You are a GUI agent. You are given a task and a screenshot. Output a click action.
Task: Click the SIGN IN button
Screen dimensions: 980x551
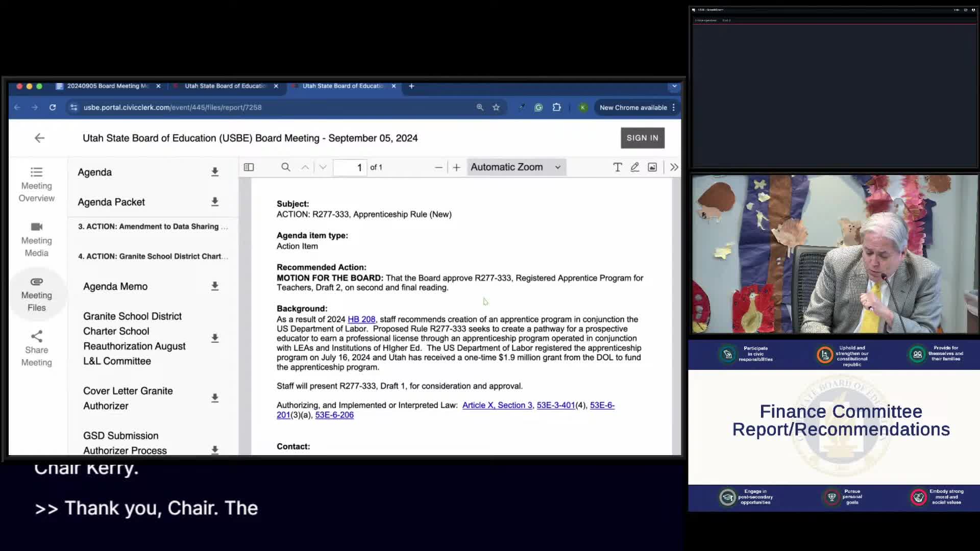coord(642,138)
